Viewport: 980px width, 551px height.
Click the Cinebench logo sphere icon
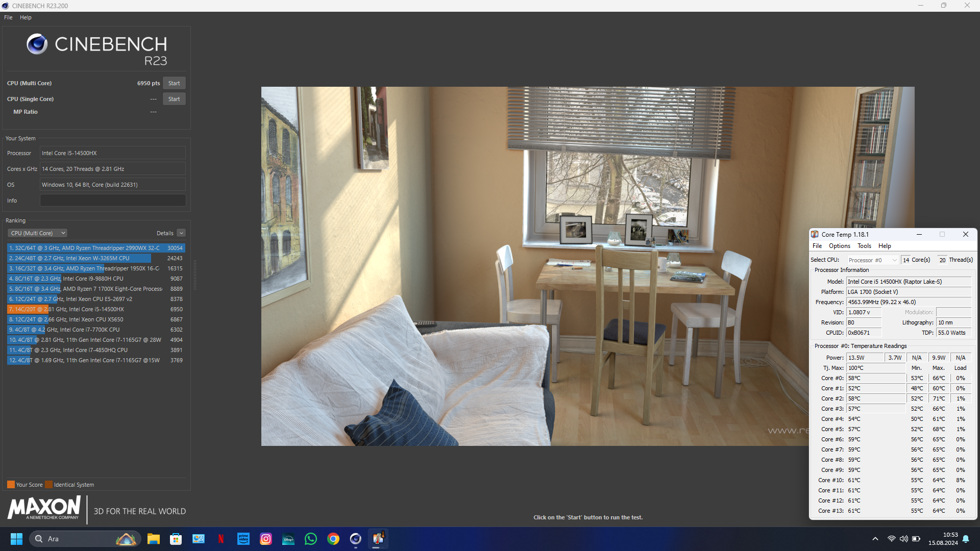pyautogui.click(x=37, y=44)
